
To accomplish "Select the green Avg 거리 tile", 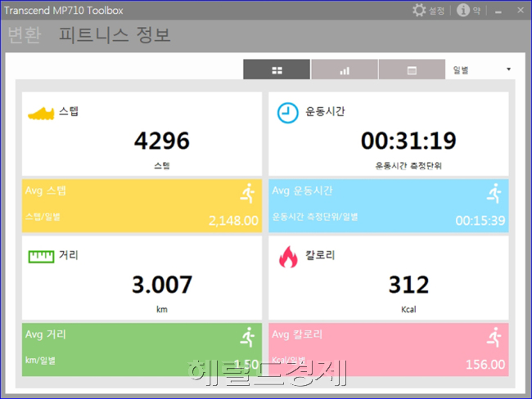I will coord(142,349).
